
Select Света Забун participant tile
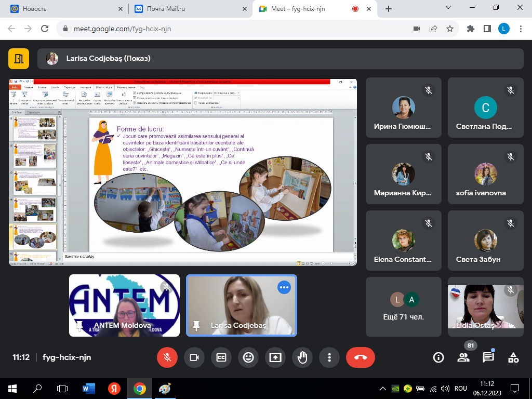point(486,241)
